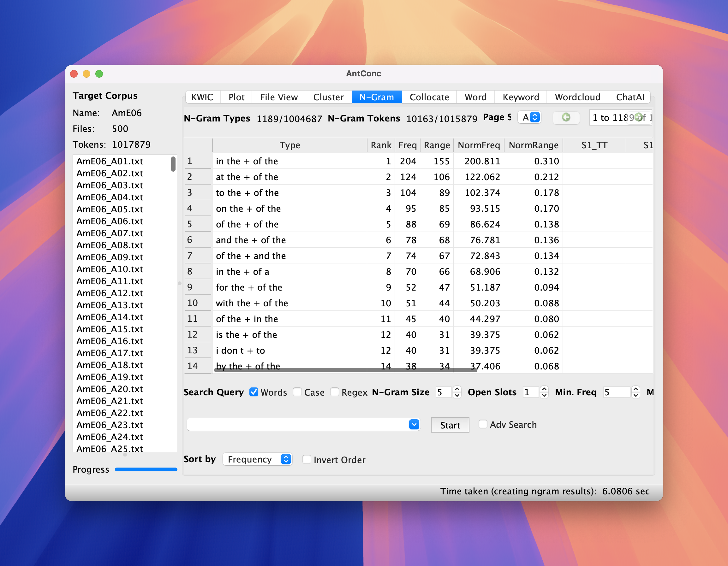The height and width of the screenshot is (566, 728).
Task: Sort table by Freq column header
Action: (x=407, y=145)
